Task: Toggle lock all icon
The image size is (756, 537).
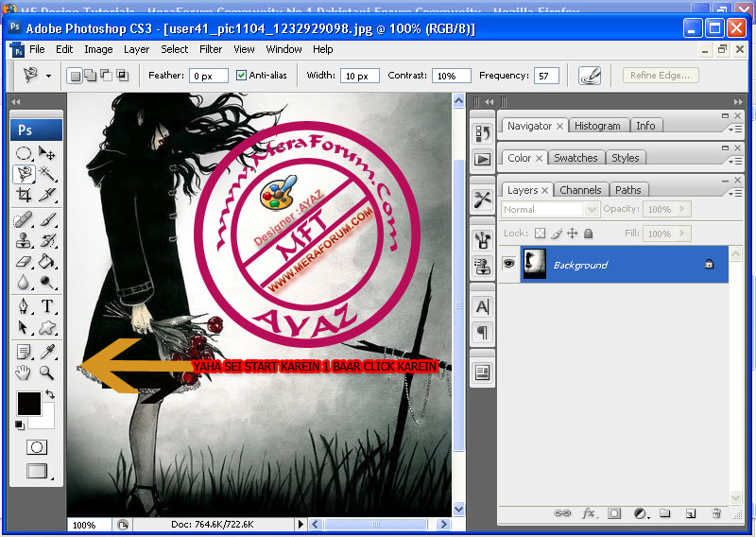Action: click(588, 234)
